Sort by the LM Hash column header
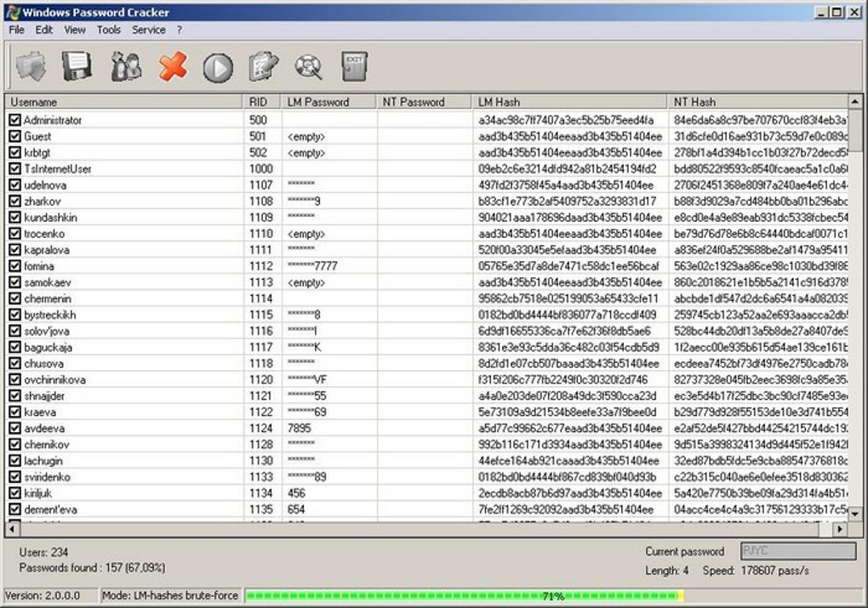 click(x=570, y=102)
